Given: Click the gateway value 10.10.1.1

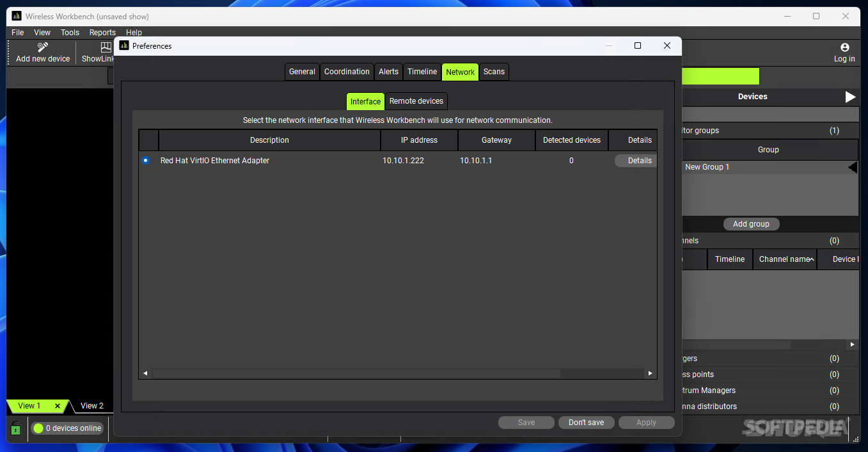Looking at the screenshot, I should tap(476, 161).
